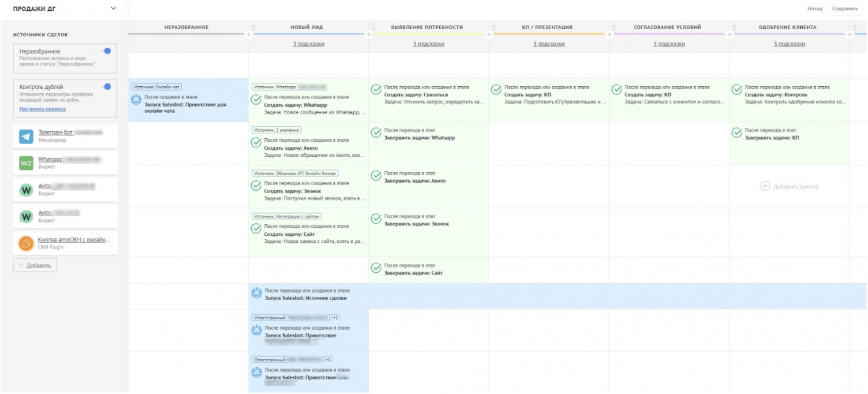Click the Телеграм-бот source icon
868x394 pixels.
(x=26, y=136)
